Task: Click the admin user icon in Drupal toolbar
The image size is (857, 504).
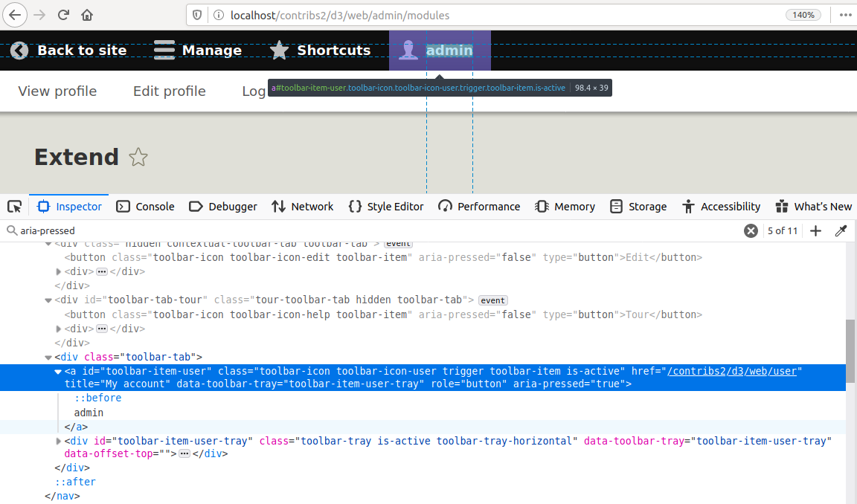Action: pyautogui.click(x=408, y=50)
